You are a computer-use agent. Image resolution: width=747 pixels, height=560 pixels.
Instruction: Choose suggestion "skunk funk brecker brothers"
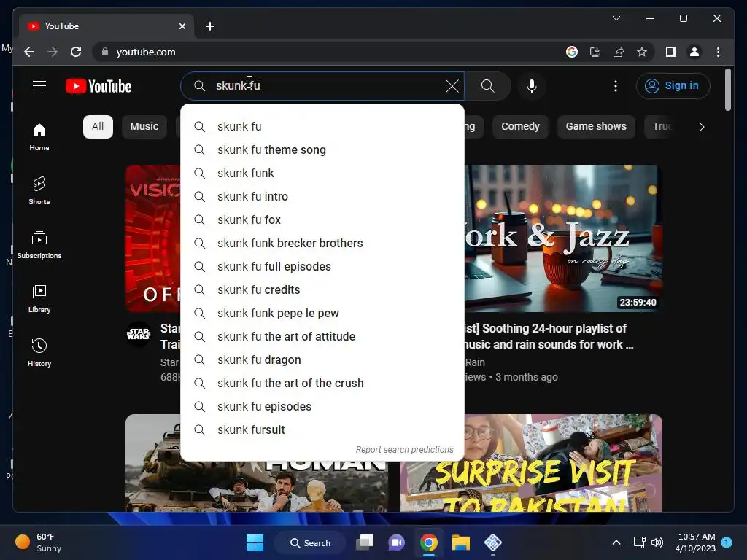(x=322, y=244)
